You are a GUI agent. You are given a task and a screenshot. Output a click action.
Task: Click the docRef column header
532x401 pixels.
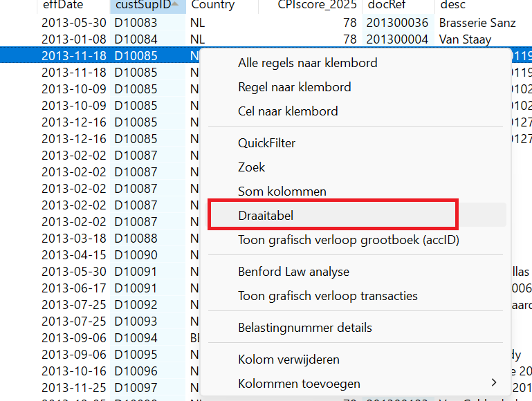tap(388, 5)
